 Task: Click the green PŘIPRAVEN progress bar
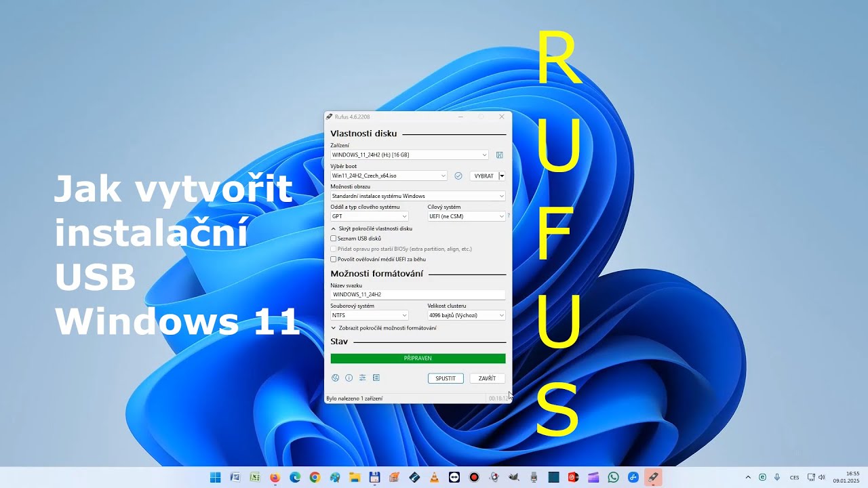coord(418,359)
